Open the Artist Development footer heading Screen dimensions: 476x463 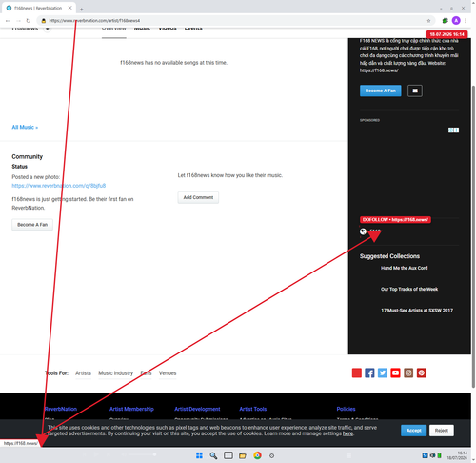(197, 409)
